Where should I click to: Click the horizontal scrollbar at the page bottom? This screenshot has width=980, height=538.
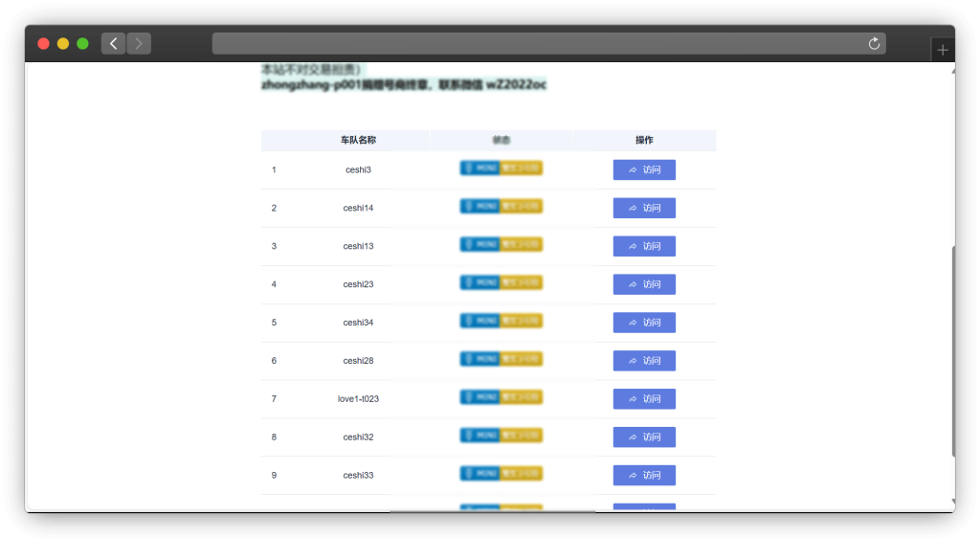[x=493, y=510]
